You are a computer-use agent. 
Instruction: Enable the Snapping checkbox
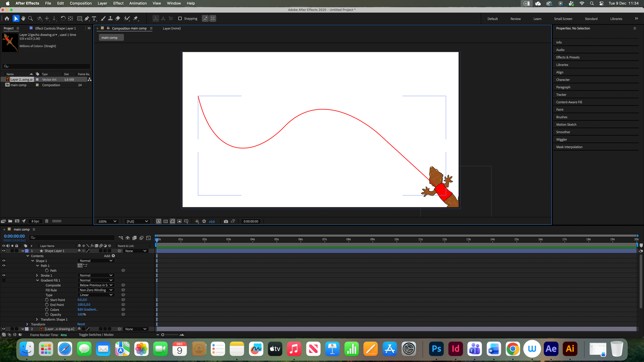pos(180,19)
